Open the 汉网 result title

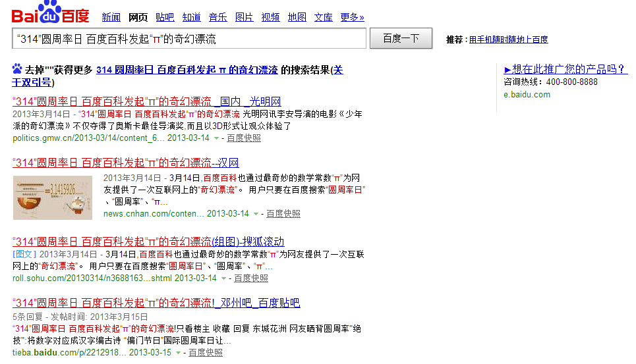[126, 163]
